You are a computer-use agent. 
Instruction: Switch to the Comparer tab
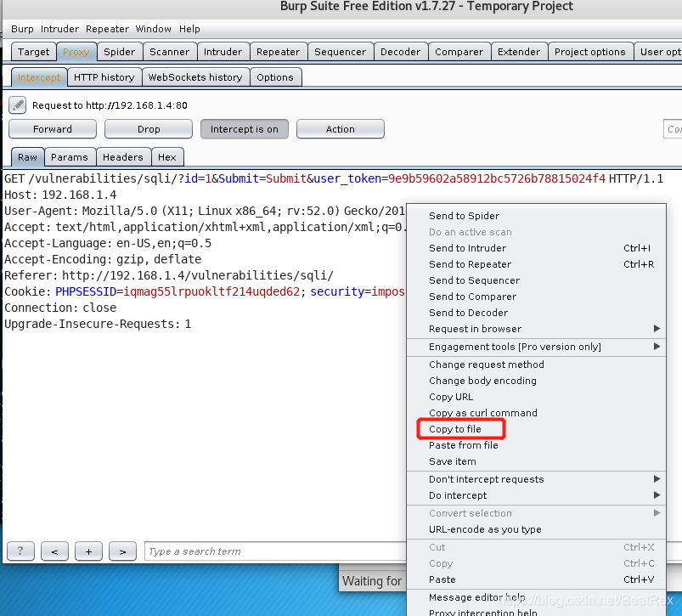(x=459, y=52)
